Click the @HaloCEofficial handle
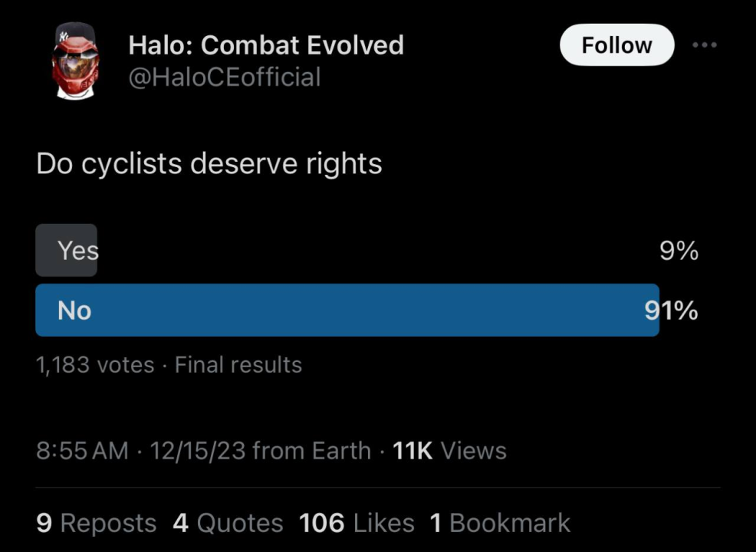 (224, 77)
